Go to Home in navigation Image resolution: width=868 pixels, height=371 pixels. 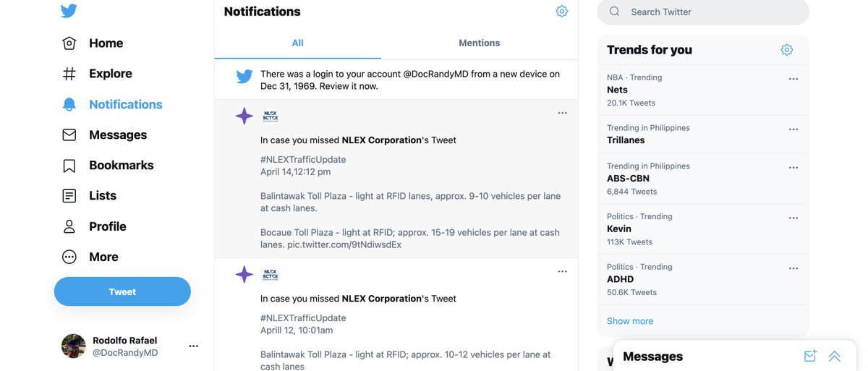coord(106,43)
